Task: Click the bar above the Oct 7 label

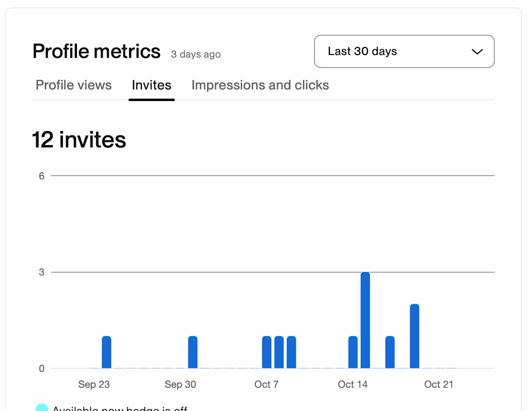Action: [x=266, y=352]
